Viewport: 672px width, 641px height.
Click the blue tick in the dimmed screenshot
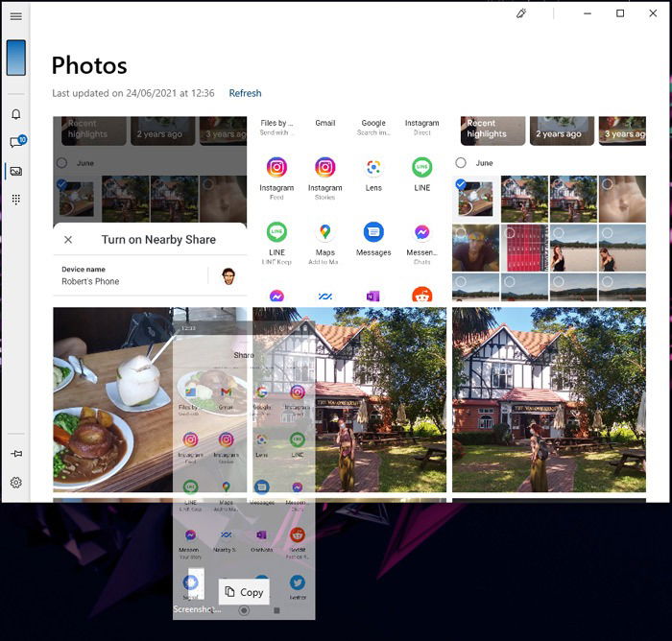tap(61, 184)
